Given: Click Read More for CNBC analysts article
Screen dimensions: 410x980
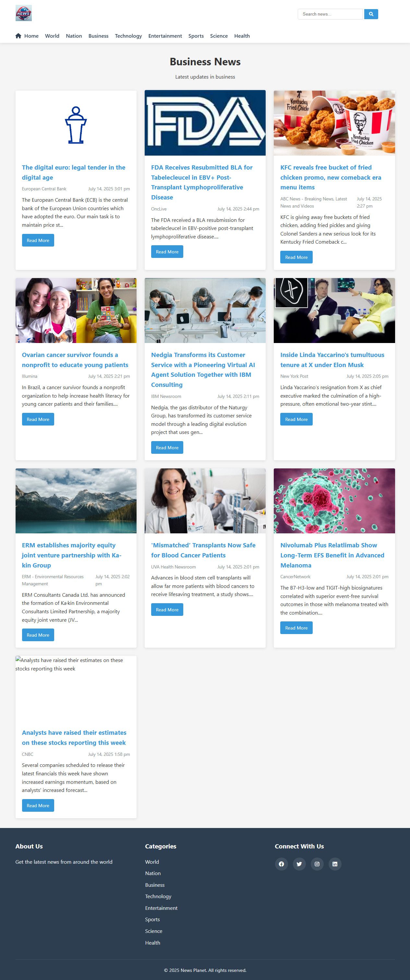Looking at the screenshot, I should point(38,805).
